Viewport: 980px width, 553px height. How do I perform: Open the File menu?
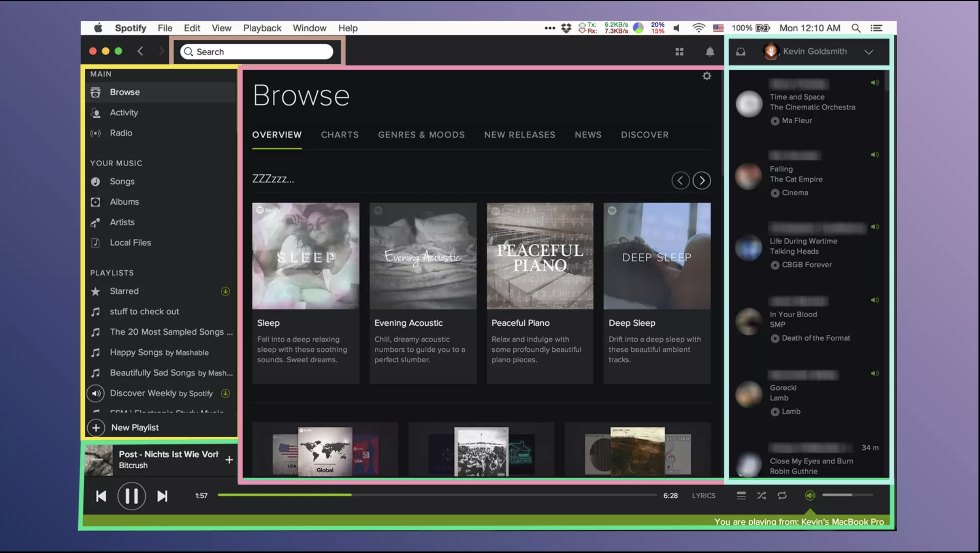pos(165,28)
